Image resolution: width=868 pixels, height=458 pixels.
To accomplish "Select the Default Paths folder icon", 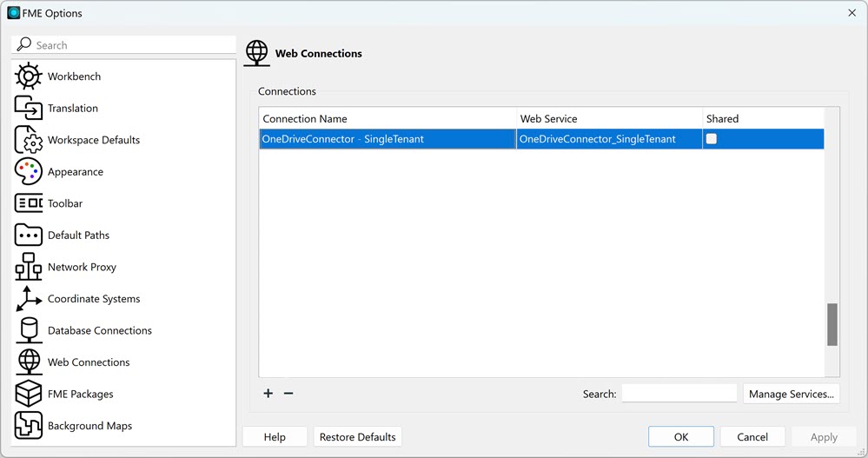I will [x=28, y=235].
